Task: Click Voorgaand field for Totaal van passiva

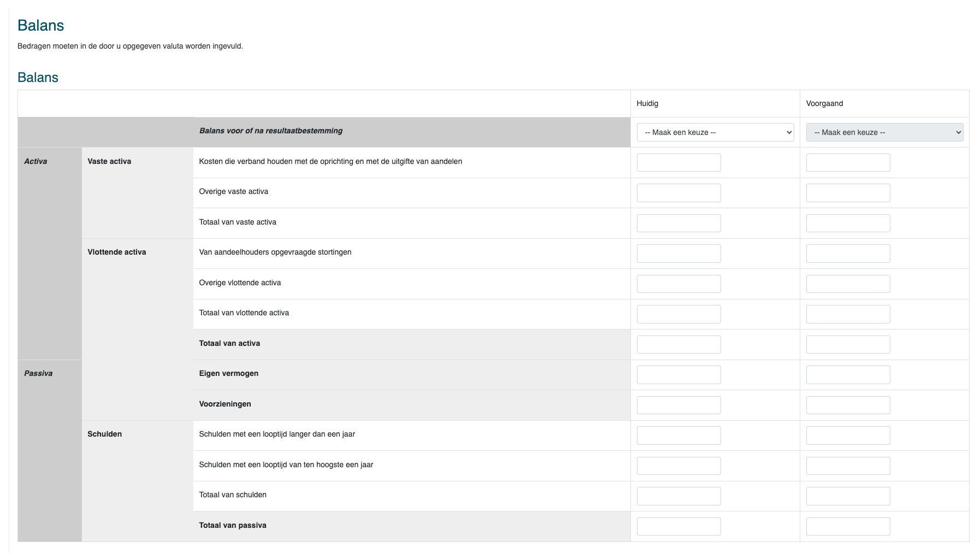Action: tap(848, 526)
